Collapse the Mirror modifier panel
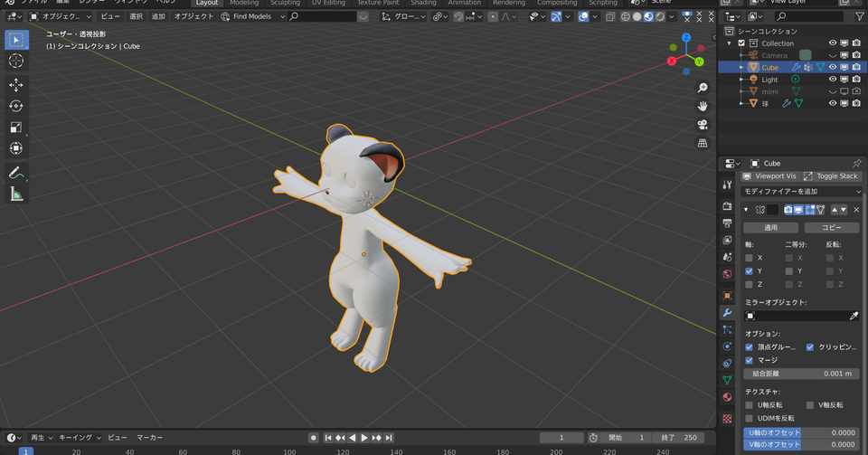 (746, 210)
